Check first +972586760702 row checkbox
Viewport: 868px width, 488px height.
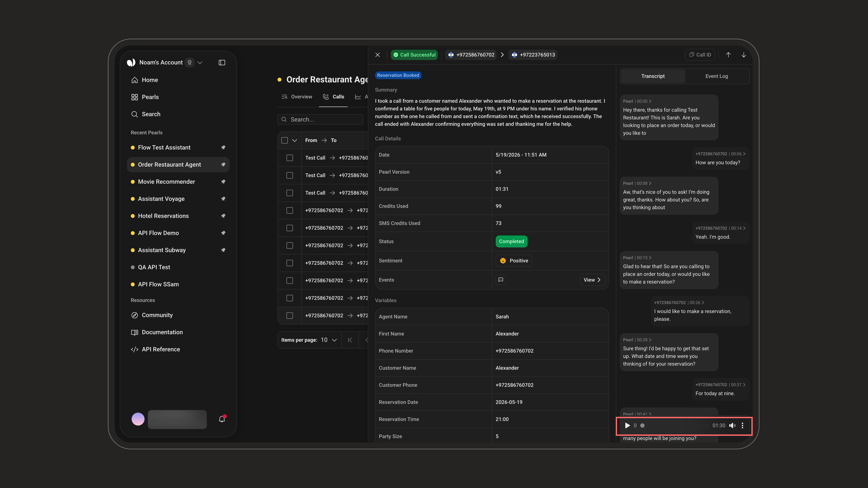(x=290, y=210)
